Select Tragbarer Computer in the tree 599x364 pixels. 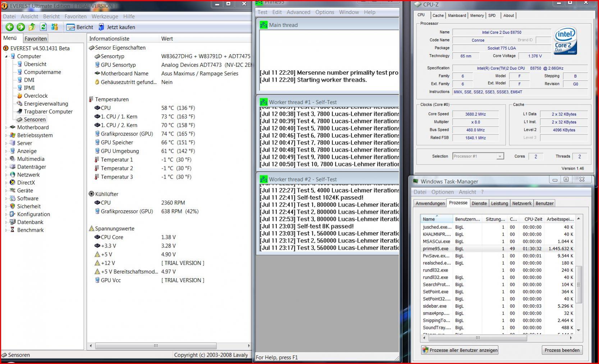pos(48,111)
